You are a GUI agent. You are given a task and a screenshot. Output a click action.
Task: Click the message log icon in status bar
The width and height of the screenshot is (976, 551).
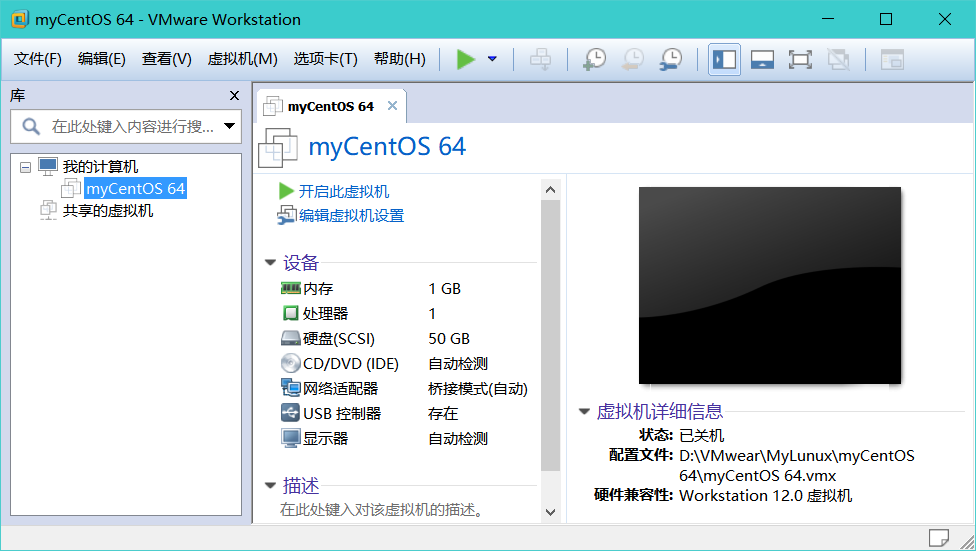(x=939, y=537)
